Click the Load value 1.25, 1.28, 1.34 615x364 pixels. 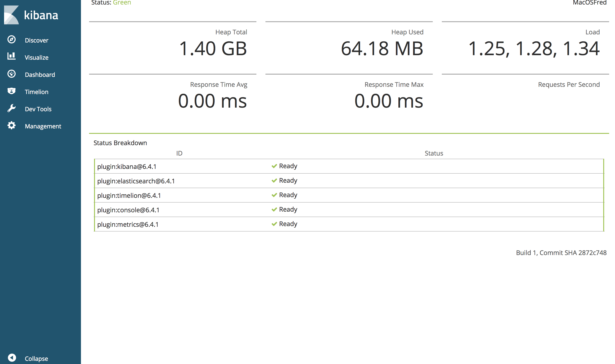point(534,49)
